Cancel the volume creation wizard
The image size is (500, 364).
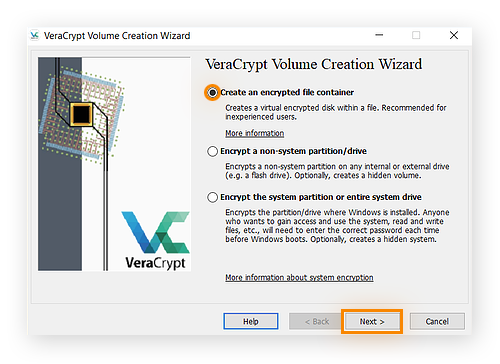tap(437, 321)
